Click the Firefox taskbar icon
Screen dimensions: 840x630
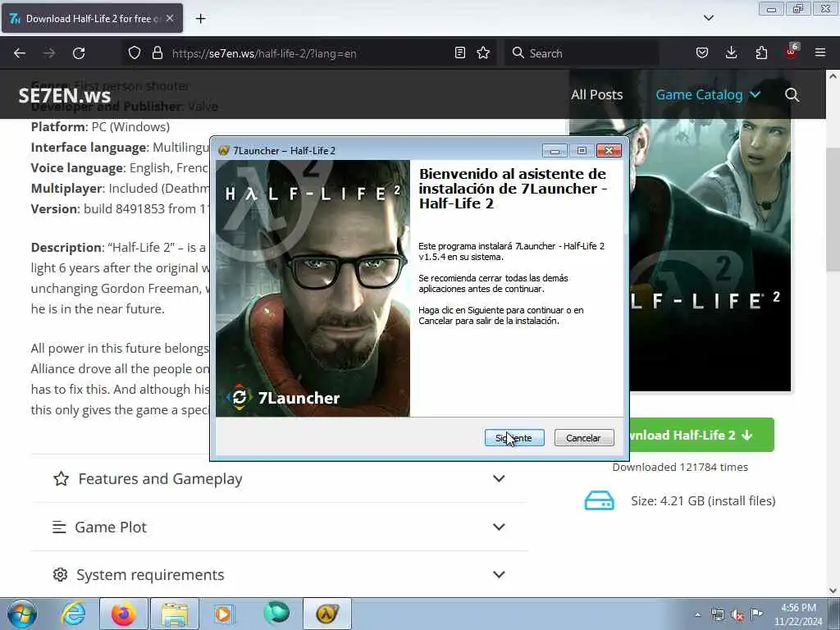tap(123, 614)
